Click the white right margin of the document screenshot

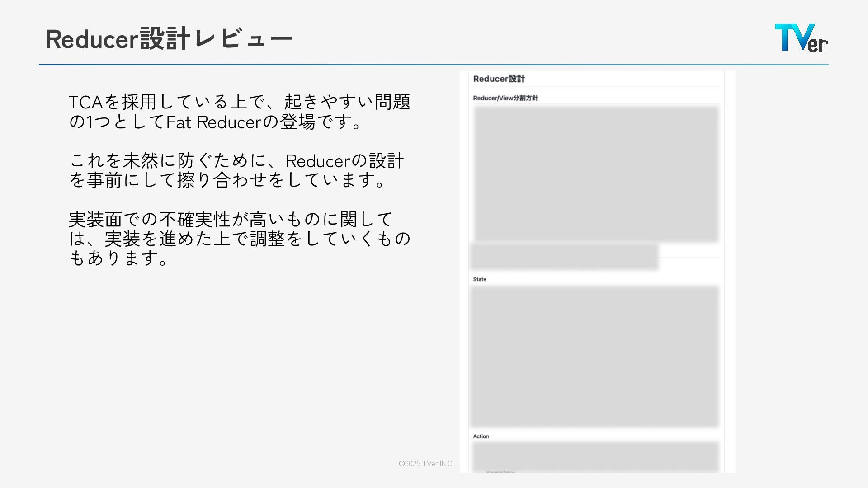[x=730, y=271]
